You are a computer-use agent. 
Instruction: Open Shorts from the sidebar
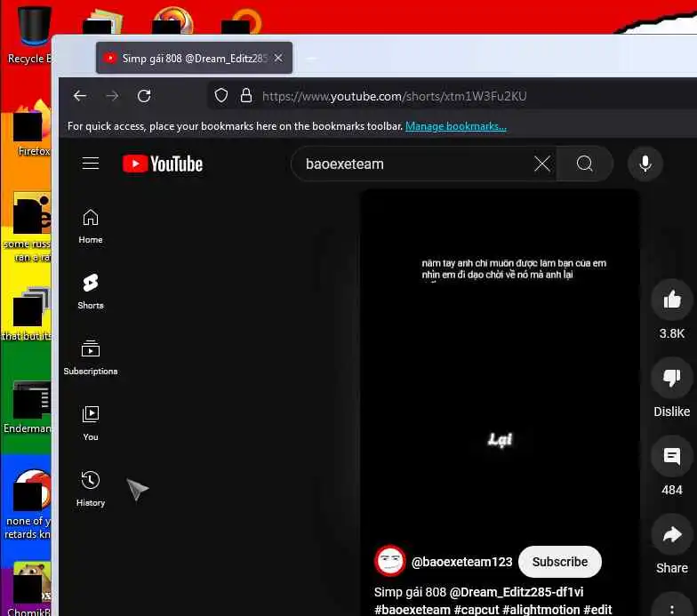(91, 292)
